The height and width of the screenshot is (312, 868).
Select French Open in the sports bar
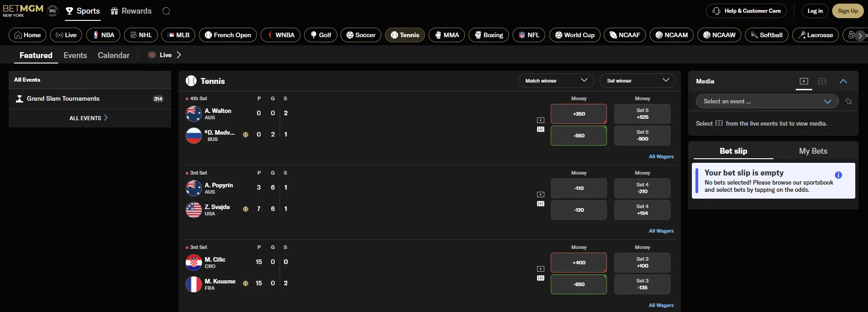pyautogui.click(x=228, y=35)
